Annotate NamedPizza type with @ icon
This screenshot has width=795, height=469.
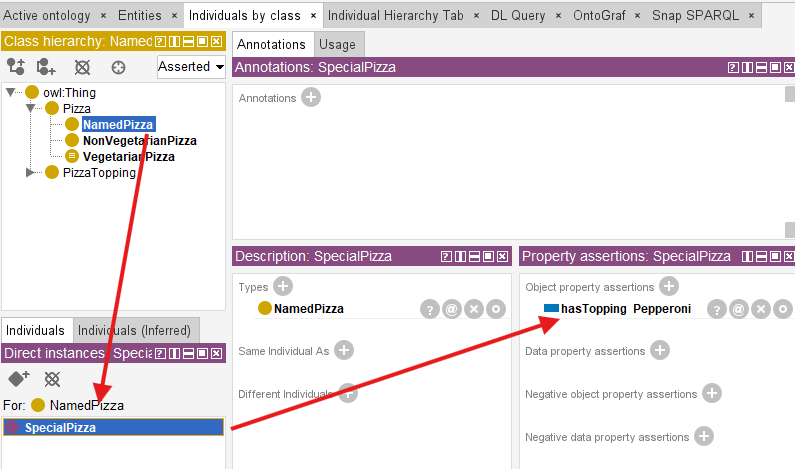point(451,309)
